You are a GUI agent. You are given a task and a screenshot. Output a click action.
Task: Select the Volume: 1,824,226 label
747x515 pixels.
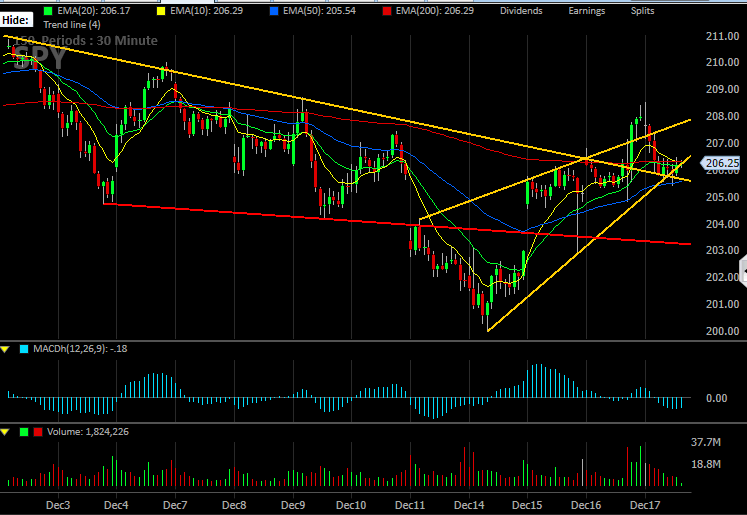click(88, 432)
